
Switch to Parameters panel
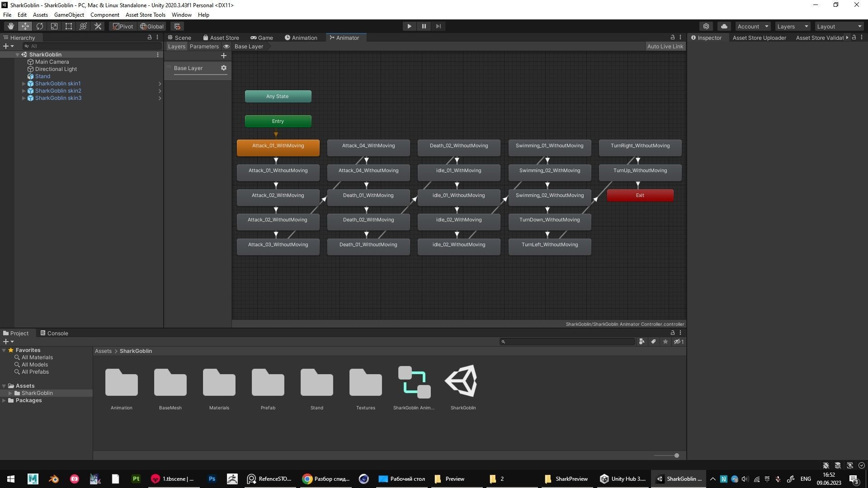coord(204,47)
